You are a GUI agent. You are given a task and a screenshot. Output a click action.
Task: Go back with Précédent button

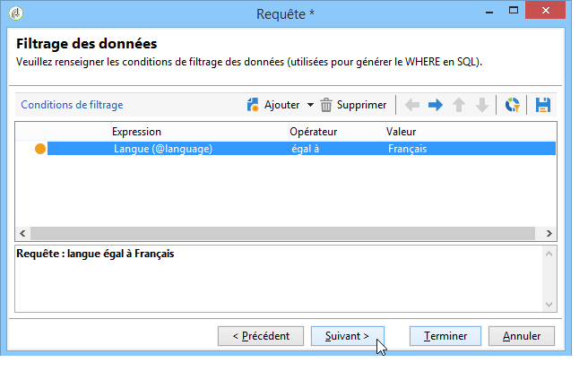tap(261, 336)
